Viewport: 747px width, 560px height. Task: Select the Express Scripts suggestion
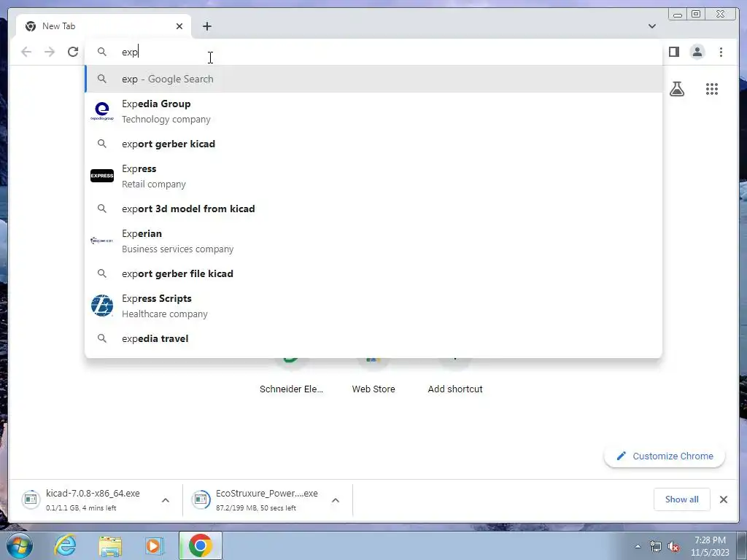[x=373, y=306]
